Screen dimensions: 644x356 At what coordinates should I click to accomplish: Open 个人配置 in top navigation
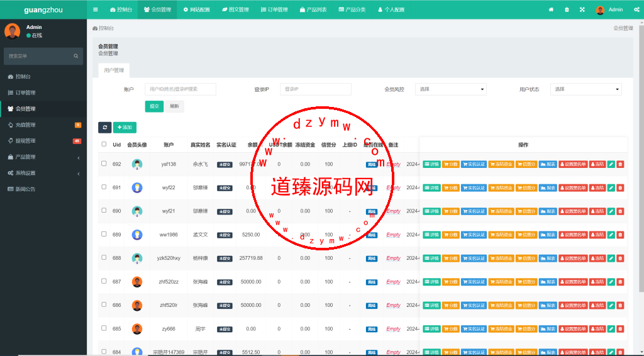click(391, 9)
